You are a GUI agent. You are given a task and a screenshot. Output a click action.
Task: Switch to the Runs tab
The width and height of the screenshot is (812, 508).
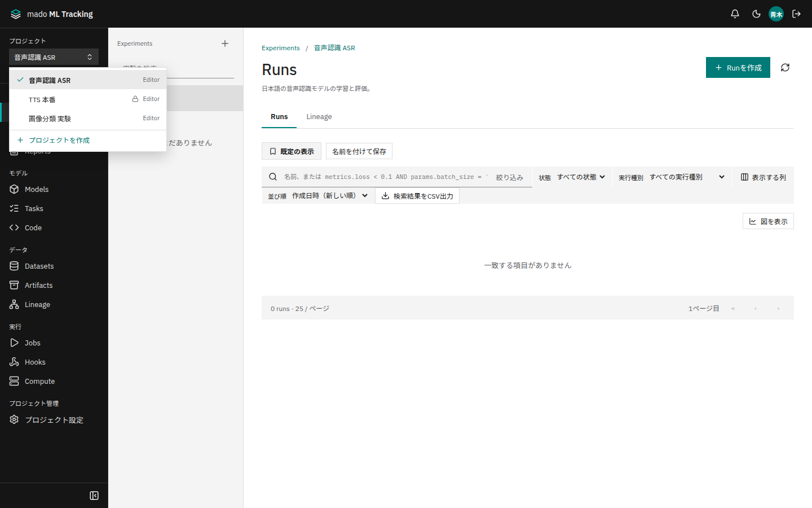point(279,117)
